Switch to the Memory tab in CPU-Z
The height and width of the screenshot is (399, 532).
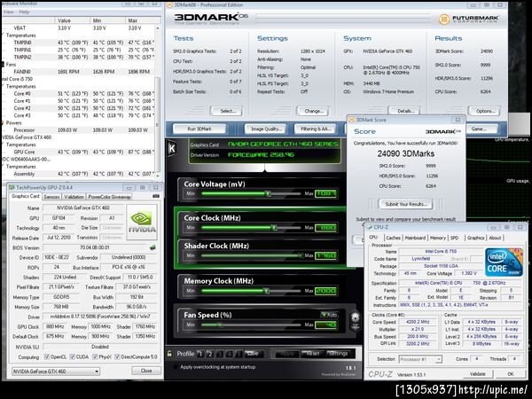pos(438,238)
